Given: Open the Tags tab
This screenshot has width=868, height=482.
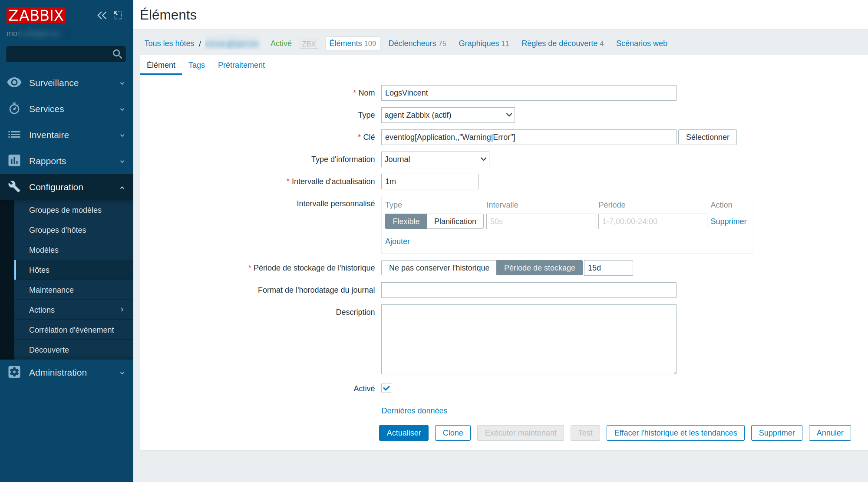Looking at the screenshot, I should coord(196,65).
